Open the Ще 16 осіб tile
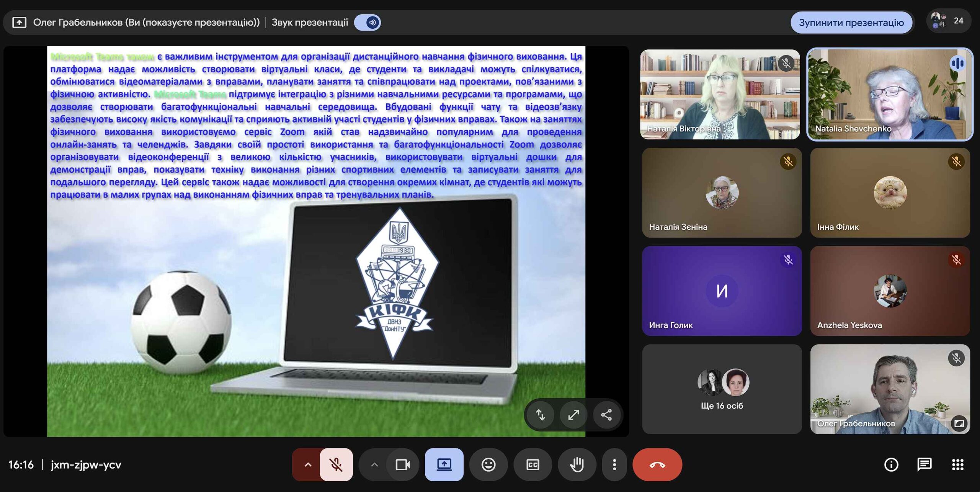The image size is (980, 492). click(x=722, y=389)
